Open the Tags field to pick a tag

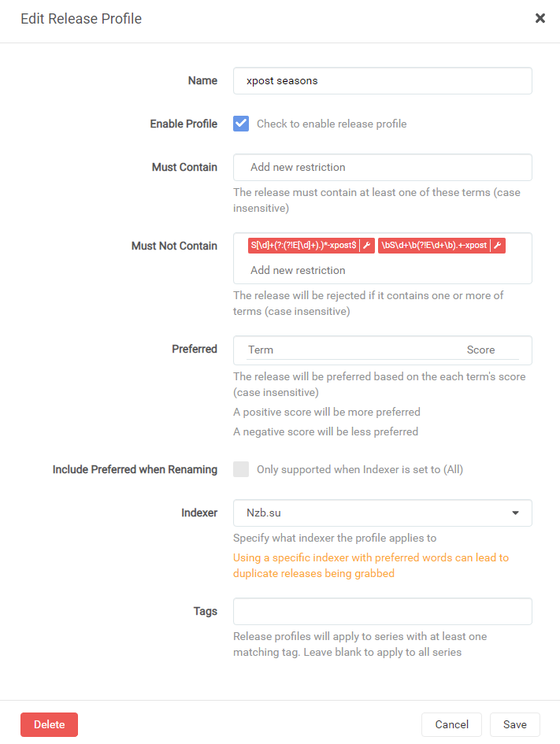pyautogui.click(x=382, y=611)
